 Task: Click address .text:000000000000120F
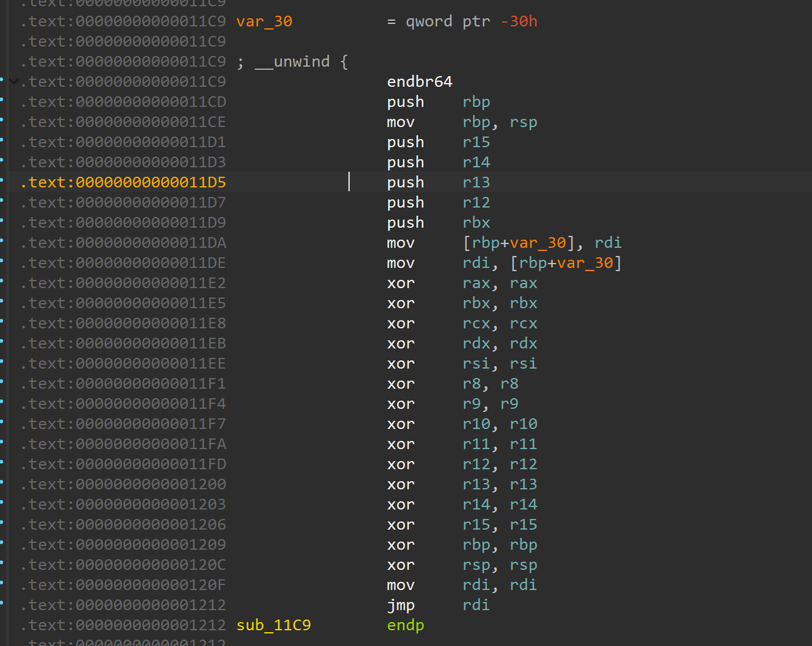pyautogui.click(x=123, y=586)
